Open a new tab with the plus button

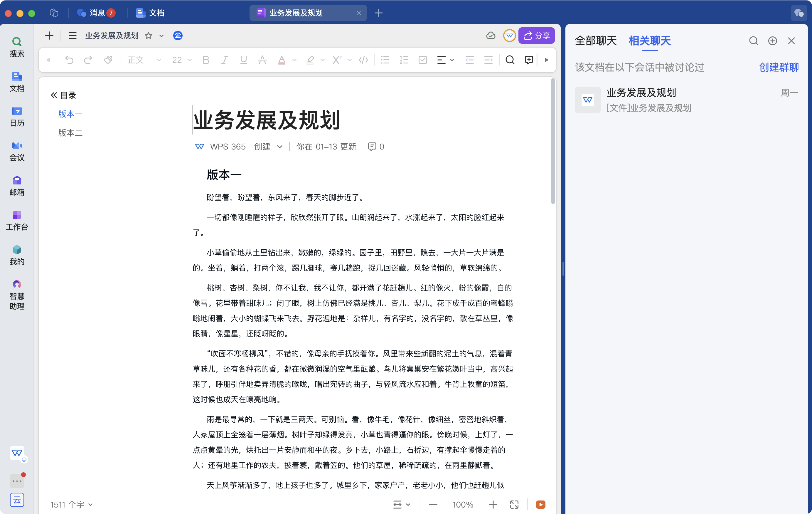(378, 13)
